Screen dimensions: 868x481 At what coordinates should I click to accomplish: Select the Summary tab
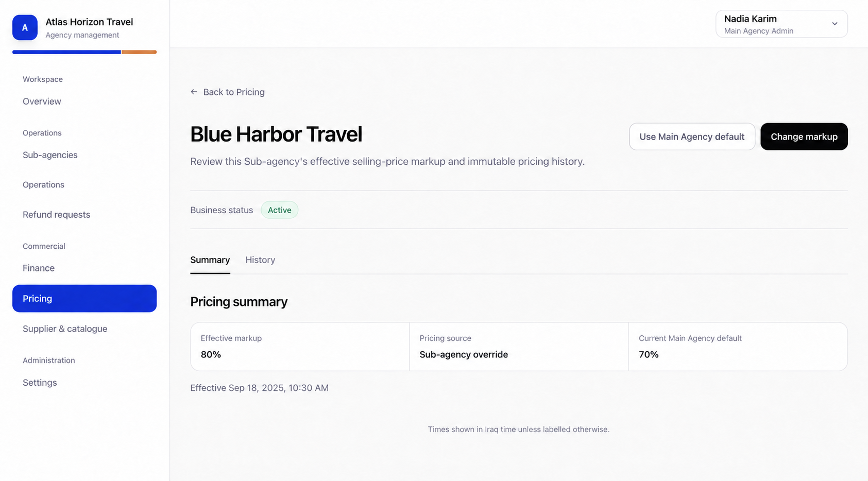[210, 260]
